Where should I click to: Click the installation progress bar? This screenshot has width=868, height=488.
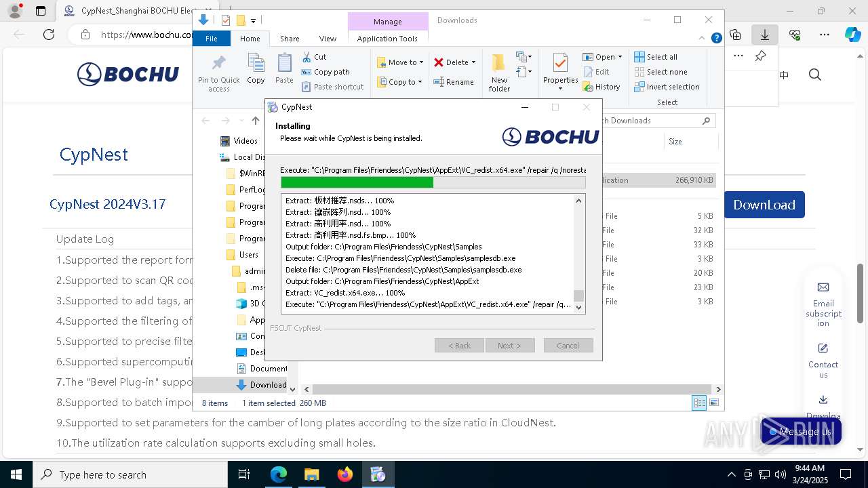coord(433,182)
